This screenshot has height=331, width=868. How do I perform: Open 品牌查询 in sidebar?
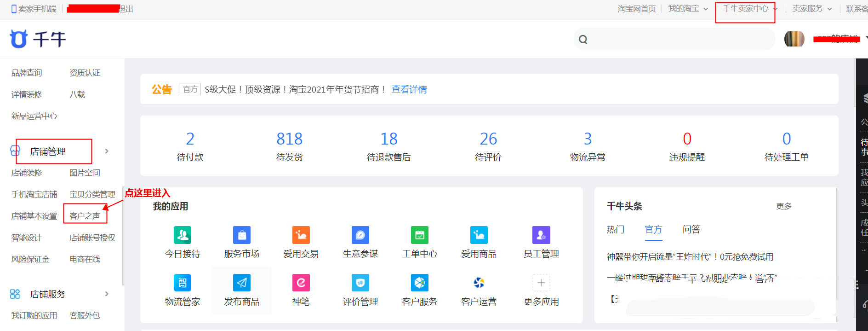point(27,73)
